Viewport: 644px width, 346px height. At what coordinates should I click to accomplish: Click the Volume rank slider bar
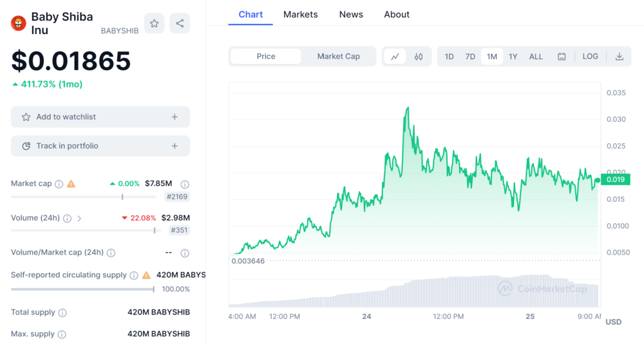(x=86, y=230)
